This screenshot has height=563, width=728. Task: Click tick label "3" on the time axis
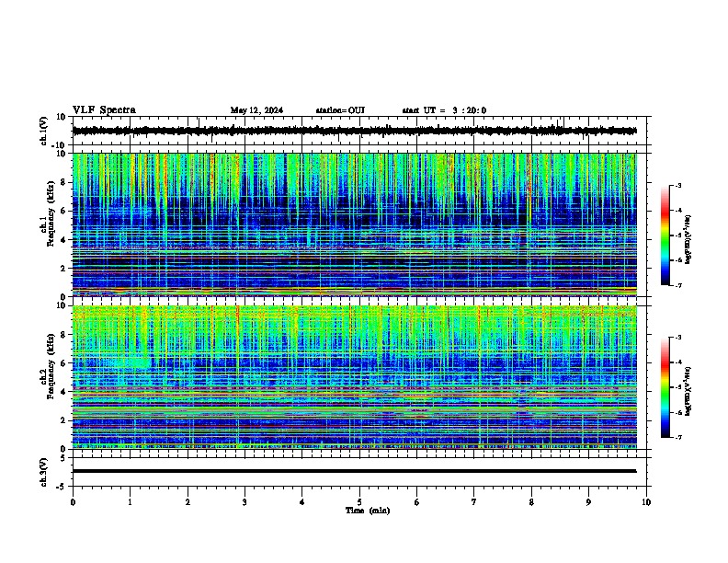tap(245, 502)
